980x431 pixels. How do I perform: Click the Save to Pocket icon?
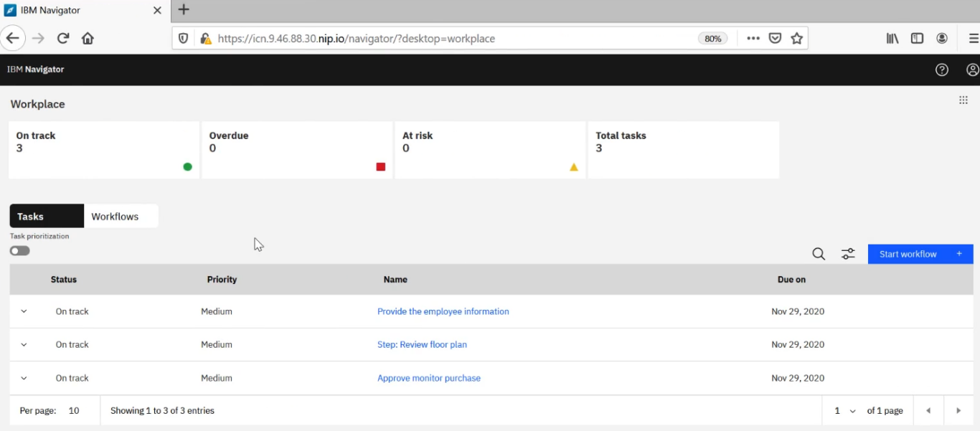pos(775,39)
